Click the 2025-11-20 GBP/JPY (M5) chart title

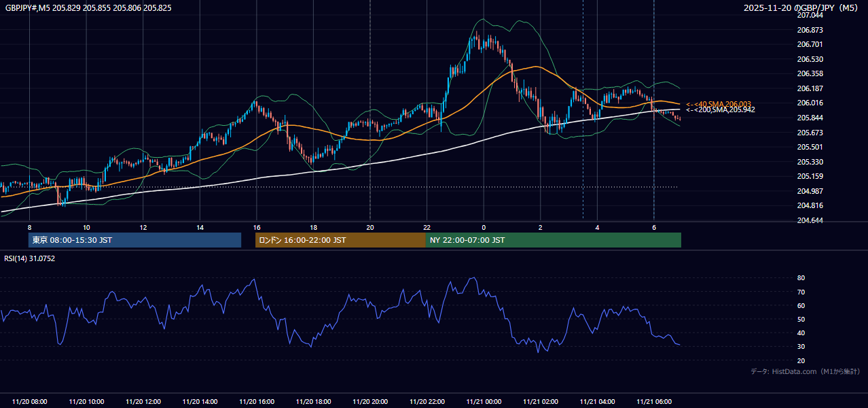pos(801,8)
